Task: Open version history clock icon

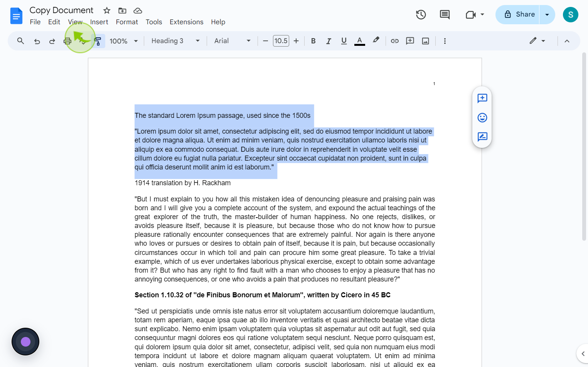Action: [x=421, y=15]
